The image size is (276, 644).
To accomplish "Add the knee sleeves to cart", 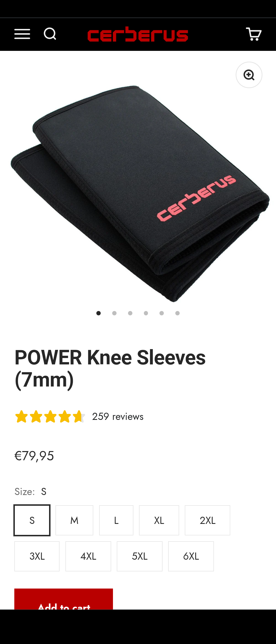I will click(x=64, y=599).
